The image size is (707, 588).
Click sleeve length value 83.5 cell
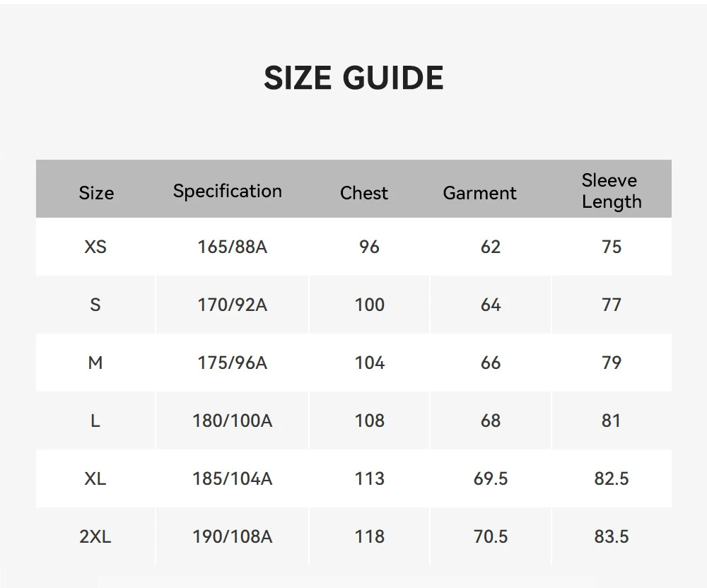[x=612, y=536]
